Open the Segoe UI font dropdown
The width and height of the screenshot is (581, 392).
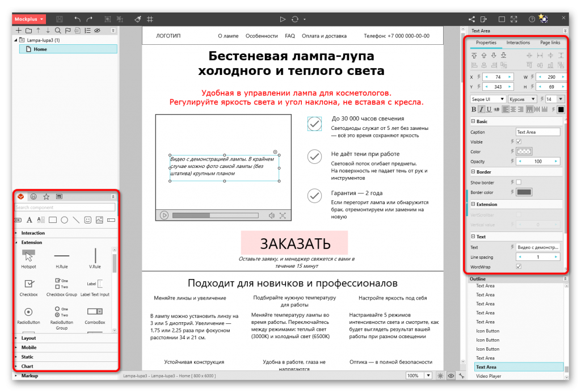(x=487, y=99)
